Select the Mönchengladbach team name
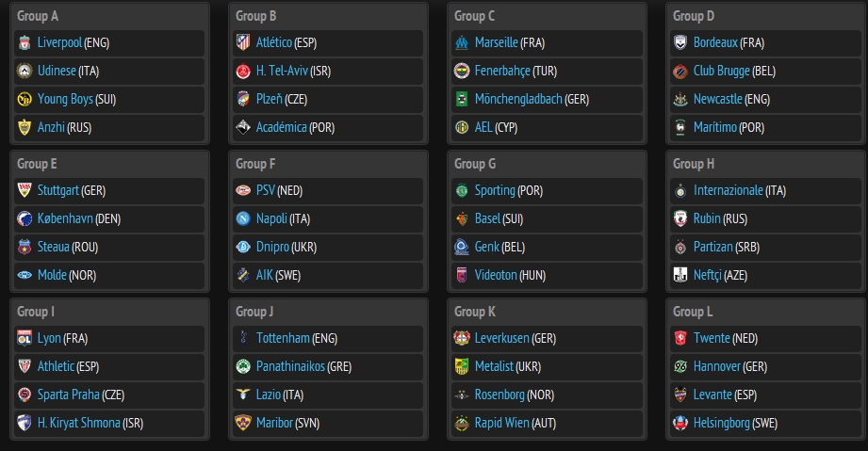Viewport: 868px width, 451px height. click(x=518, y=99)
